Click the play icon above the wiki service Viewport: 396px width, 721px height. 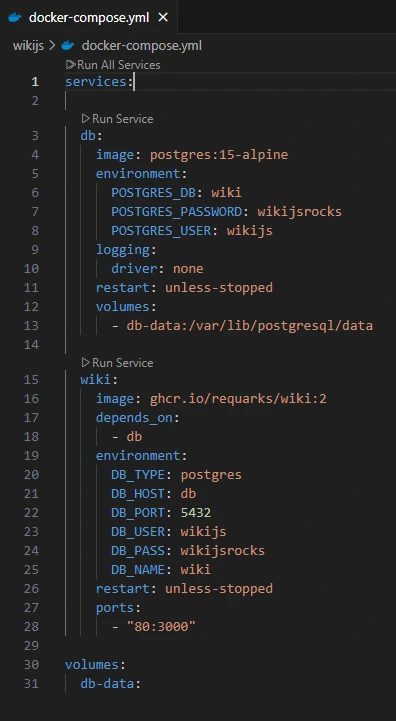(86, 362)
